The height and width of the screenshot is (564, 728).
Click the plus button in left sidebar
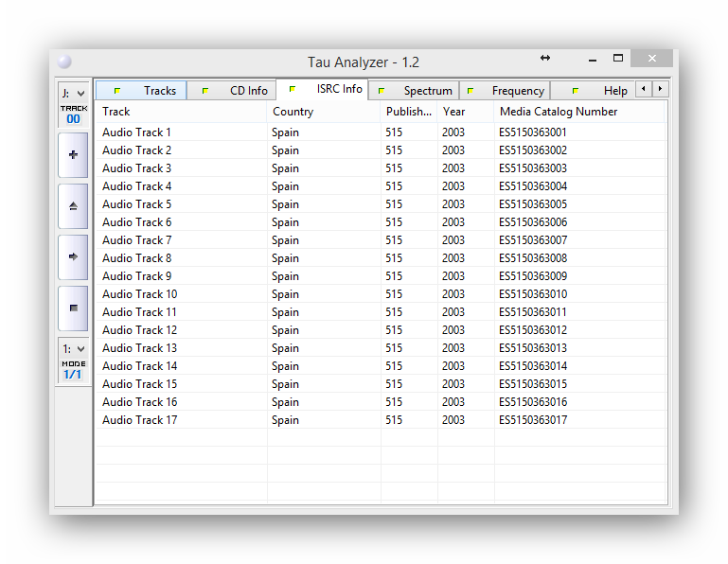click(x=73, y=155)
